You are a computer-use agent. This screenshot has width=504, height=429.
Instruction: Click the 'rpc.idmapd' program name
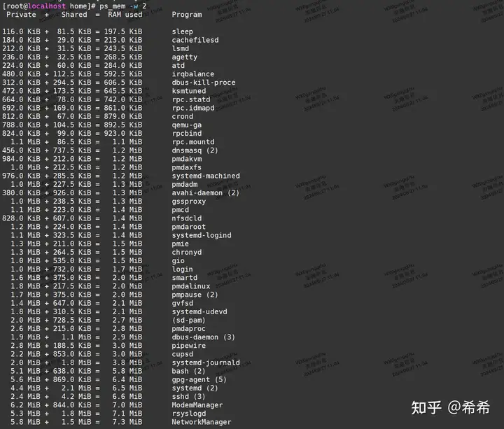point(193,108)
